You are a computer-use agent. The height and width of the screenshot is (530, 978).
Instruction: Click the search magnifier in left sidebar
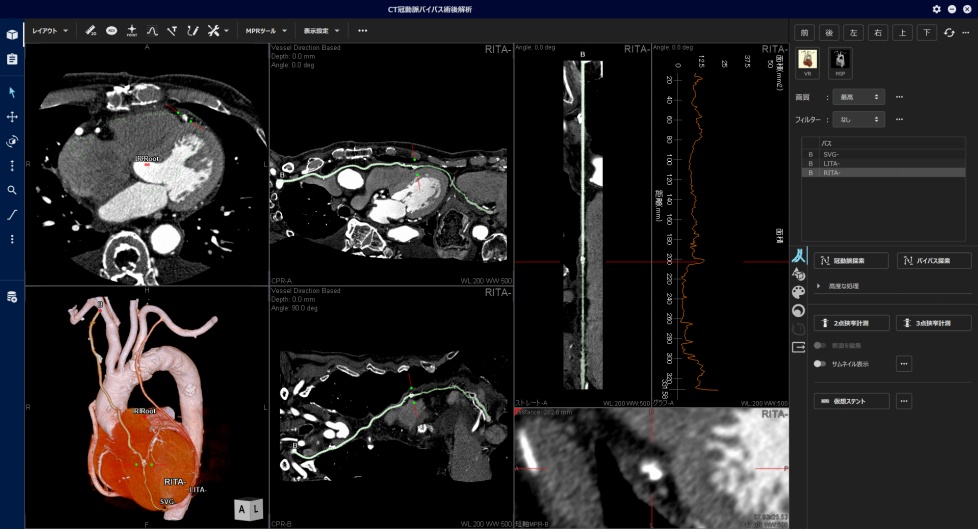(x=12, y=190)
